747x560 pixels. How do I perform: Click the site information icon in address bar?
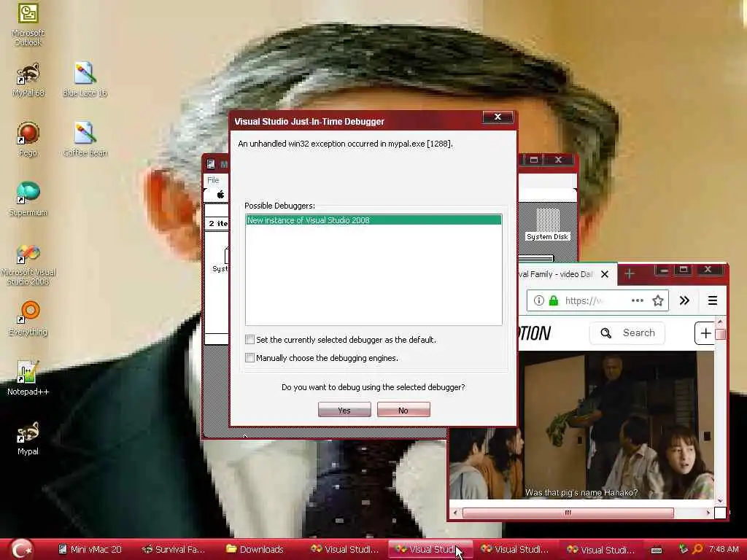click(x=538, y=300)
